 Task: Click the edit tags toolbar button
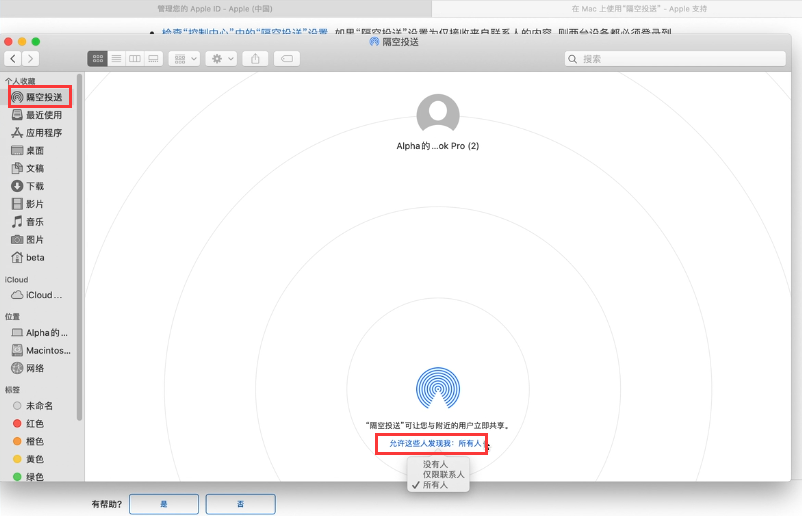pyautogui.click(x=287, y=59)
